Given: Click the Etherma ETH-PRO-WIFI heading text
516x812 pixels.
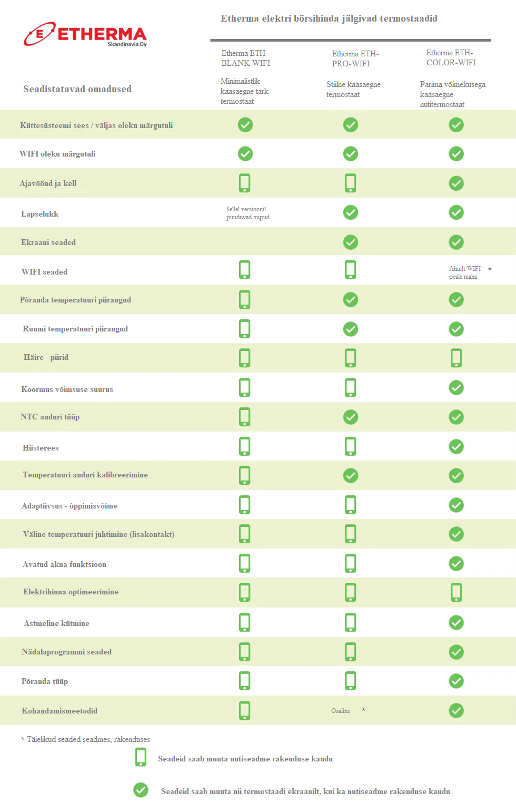Looking at the screenshot, I should (x=355, y=58).
